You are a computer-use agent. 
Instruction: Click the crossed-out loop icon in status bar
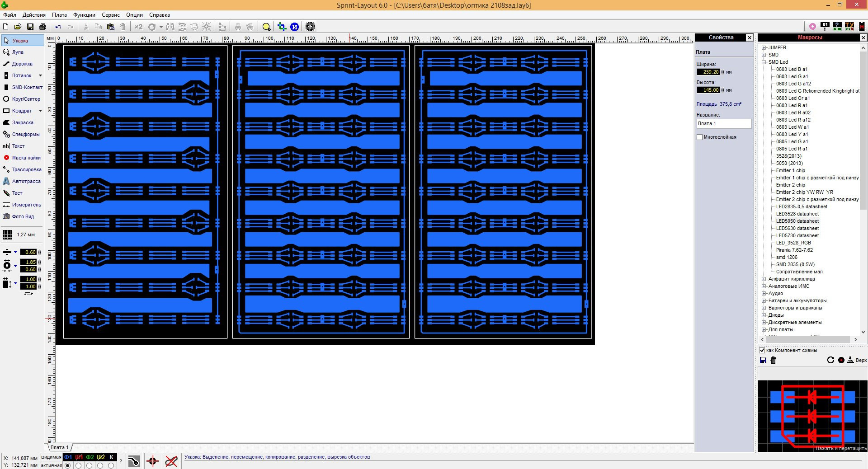[x=171, y=461]
